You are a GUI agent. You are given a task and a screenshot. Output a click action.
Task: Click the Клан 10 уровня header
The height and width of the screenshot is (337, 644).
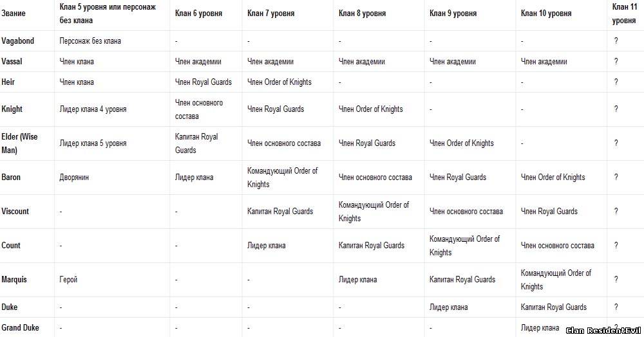pyautogui.click(x=546, y=13)
